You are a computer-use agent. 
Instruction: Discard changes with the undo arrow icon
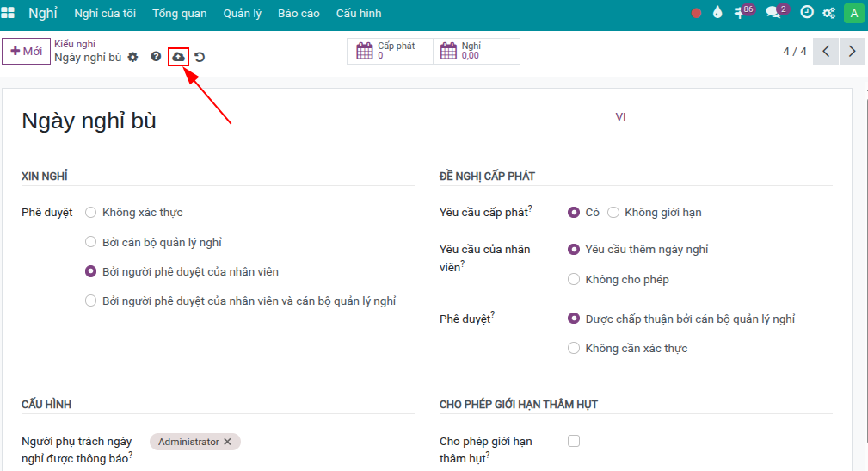point(200,57)
